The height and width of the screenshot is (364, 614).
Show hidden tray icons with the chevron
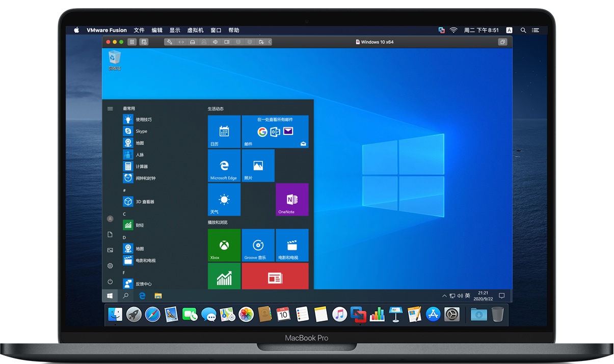point(445,296)
